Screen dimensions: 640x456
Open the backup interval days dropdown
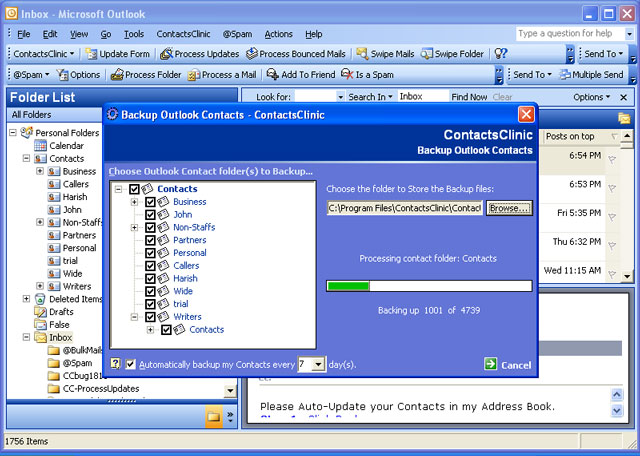pos(318,364)
